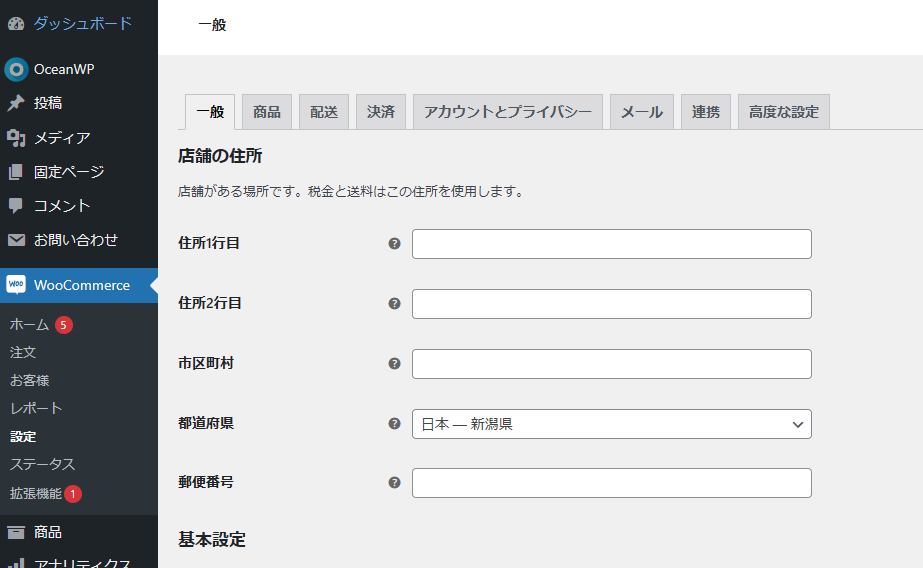Image resolution: width=923 pixels, height=568 pixels.
Task: Click the OceanWP circular logo icon
Action: pos(15,69)
